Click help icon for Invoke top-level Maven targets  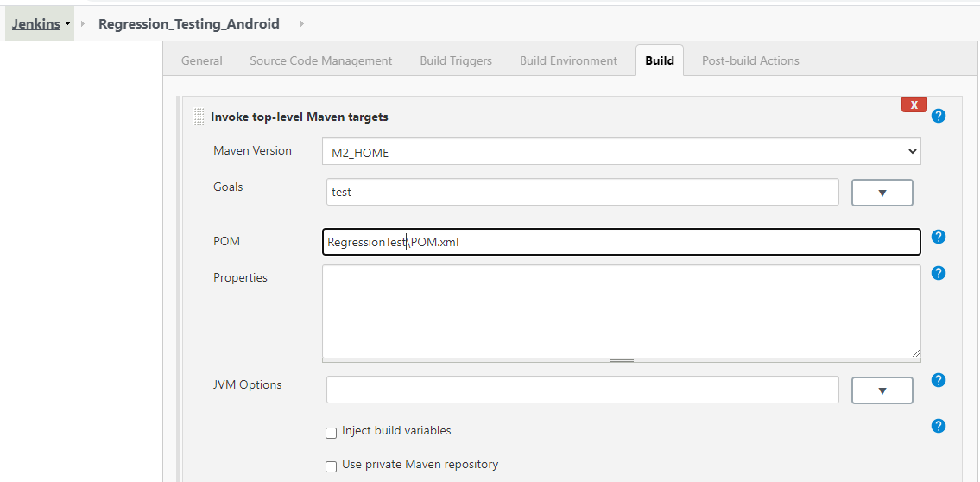[x=939, y=116]
